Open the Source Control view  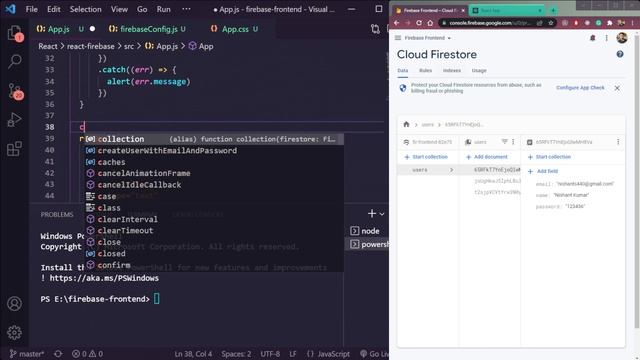click(x=15, y=91)
